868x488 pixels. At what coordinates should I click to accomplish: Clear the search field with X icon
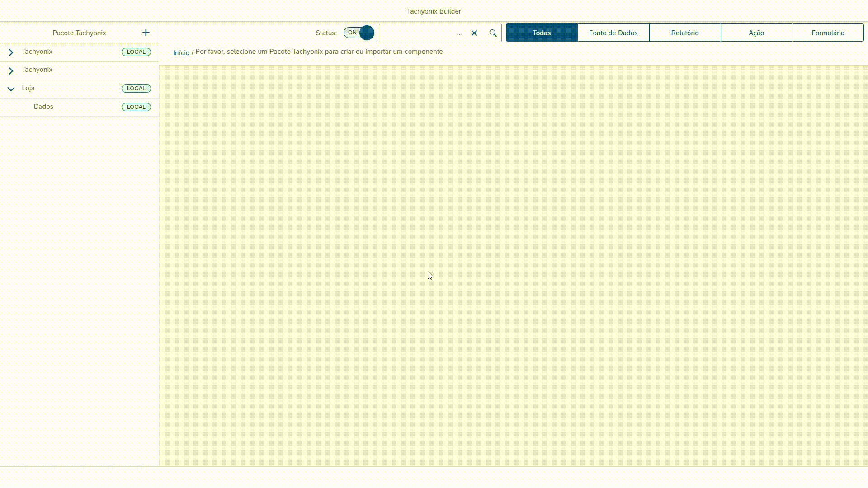tap(474, 33)
